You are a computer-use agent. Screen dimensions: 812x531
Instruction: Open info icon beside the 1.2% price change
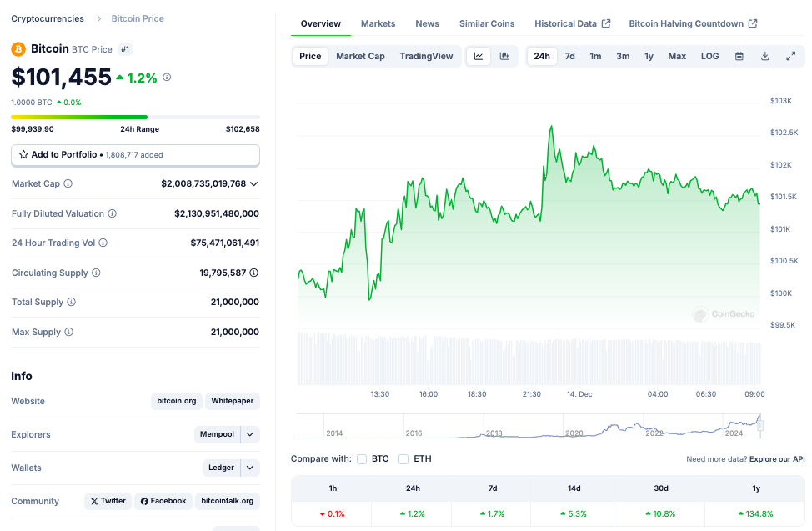pyautogui.click(x=167, y=78)
